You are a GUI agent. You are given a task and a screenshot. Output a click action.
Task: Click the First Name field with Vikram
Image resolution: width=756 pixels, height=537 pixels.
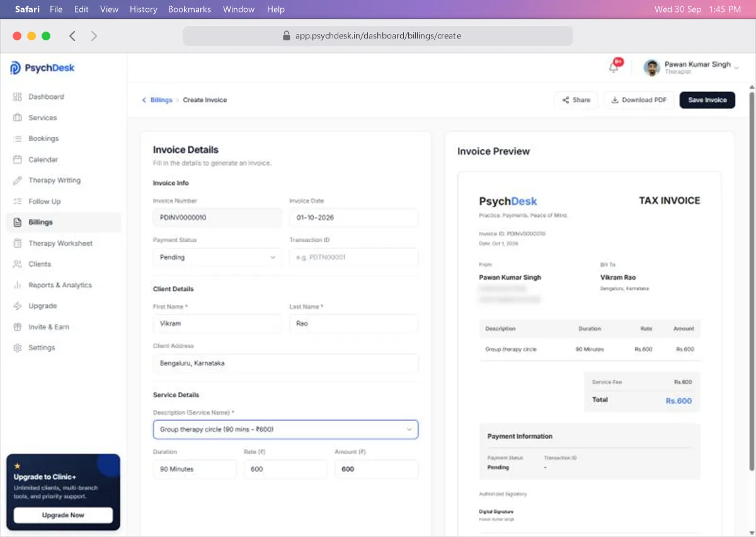tap(217, 323)
